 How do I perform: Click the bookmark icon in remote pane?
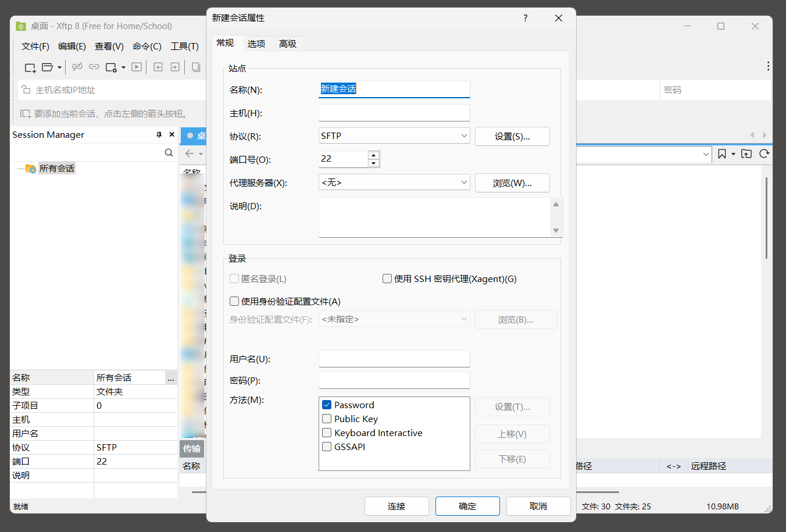point(722,154)
